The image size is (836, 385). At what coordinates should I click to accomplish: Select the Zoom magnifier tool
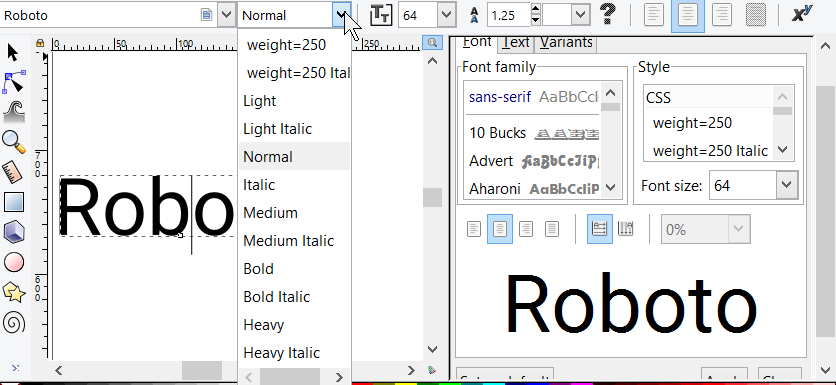point(14,142)
